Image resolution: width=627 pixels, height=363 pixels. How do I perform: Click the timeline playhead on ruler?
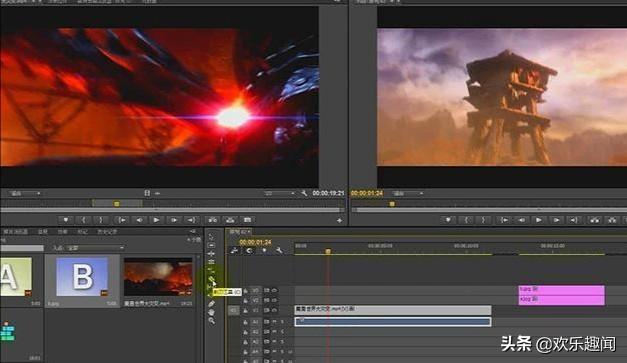[328, 251]
